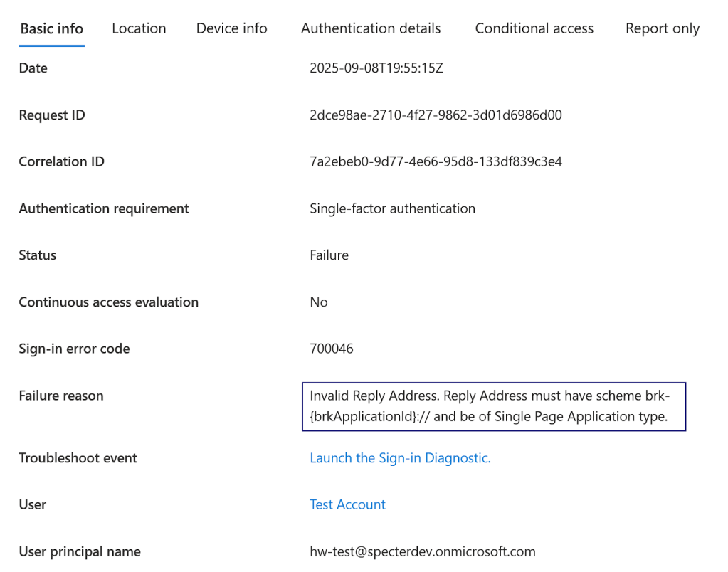
Task: Open the Report only tab
Action: point(663,29)
